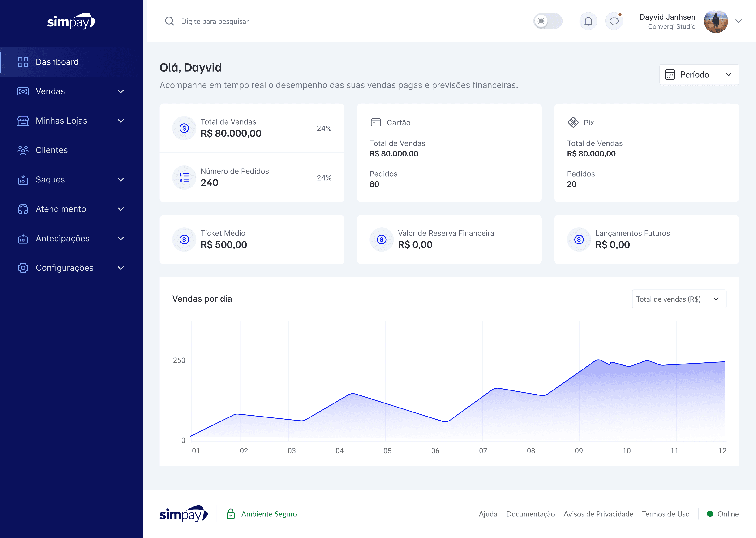Click dollar icon beside Ticket Médio
Viewport: 756px width, 538px height.
click(x=184, y=239)
